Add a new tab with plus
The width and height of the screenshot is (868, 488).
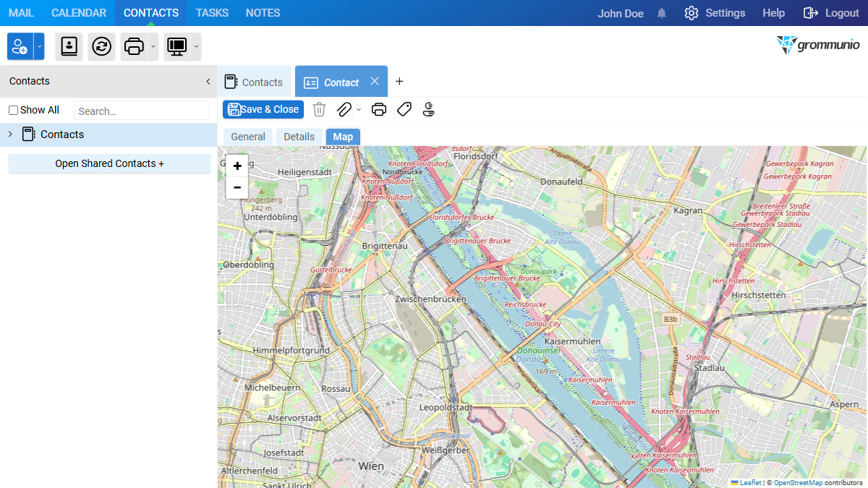coord(399,82)
